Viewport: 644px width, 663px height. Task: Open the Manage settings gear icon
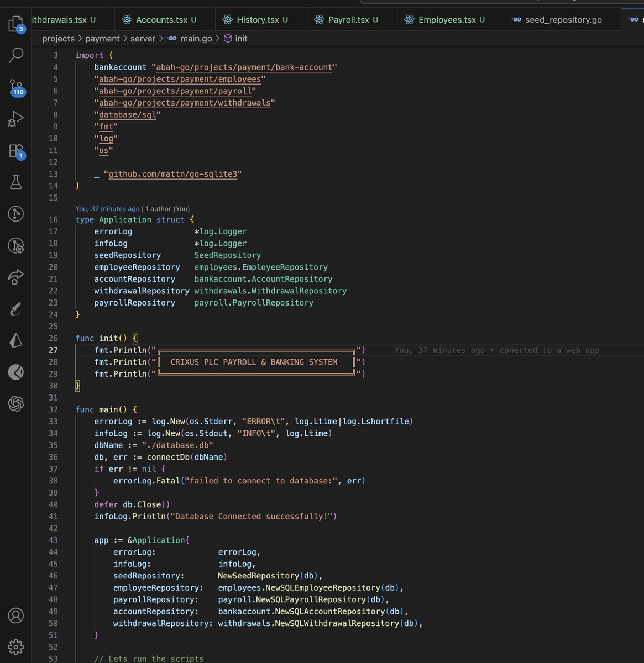[15, 646]
